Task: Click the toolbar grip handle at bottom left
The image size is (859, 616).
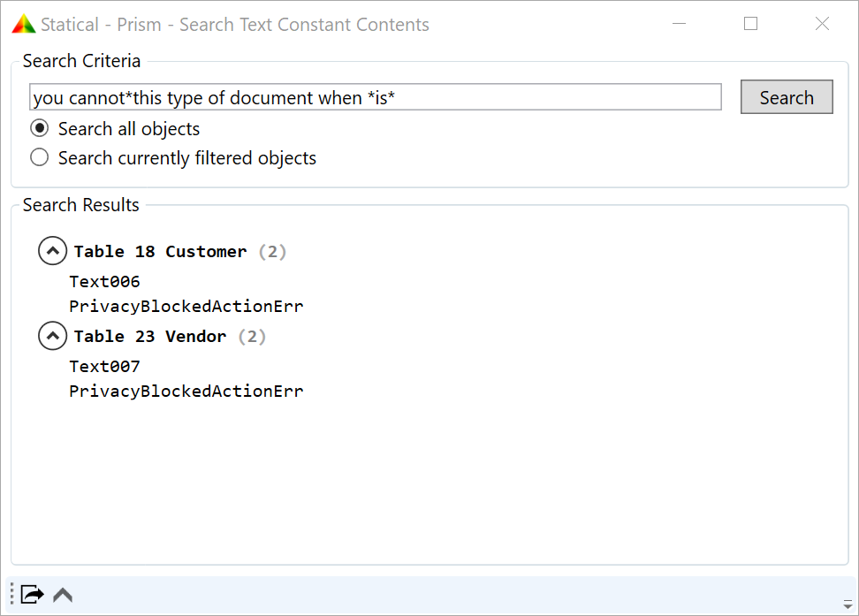Action: (x=12, y=594)
